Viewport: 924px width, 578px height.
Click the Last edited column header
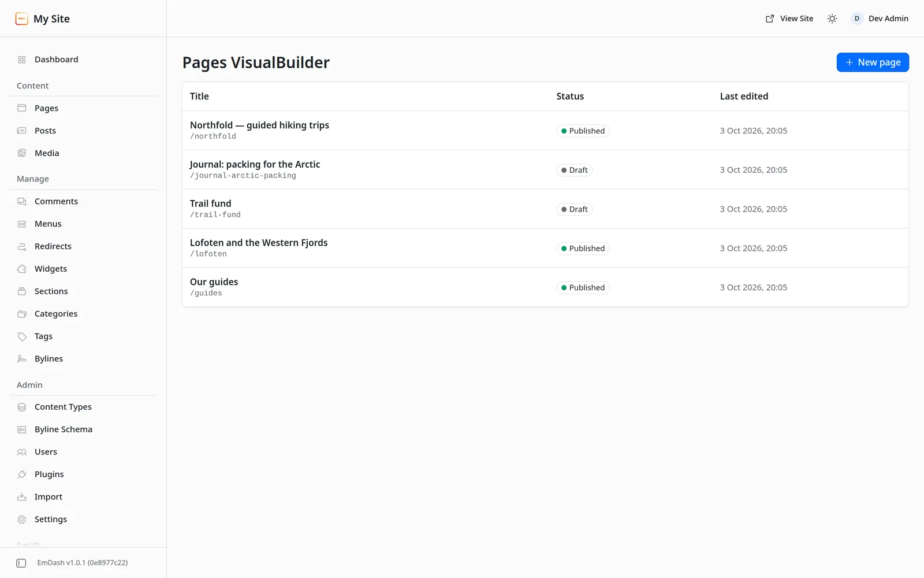744,97
